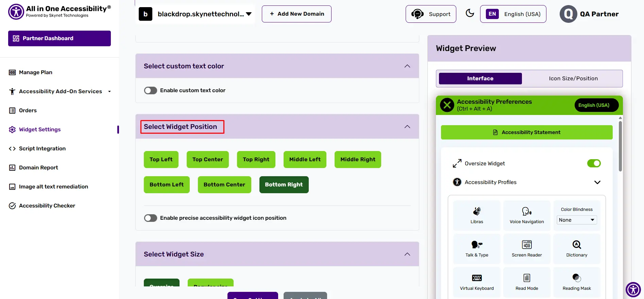Set widget position to Top Center

click(208, 160)
